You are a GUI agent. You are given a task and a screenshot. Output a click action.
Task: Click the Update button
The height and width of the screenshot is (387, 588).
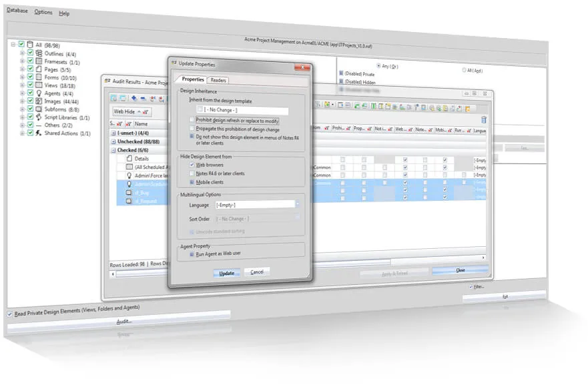tap(226, 273)
